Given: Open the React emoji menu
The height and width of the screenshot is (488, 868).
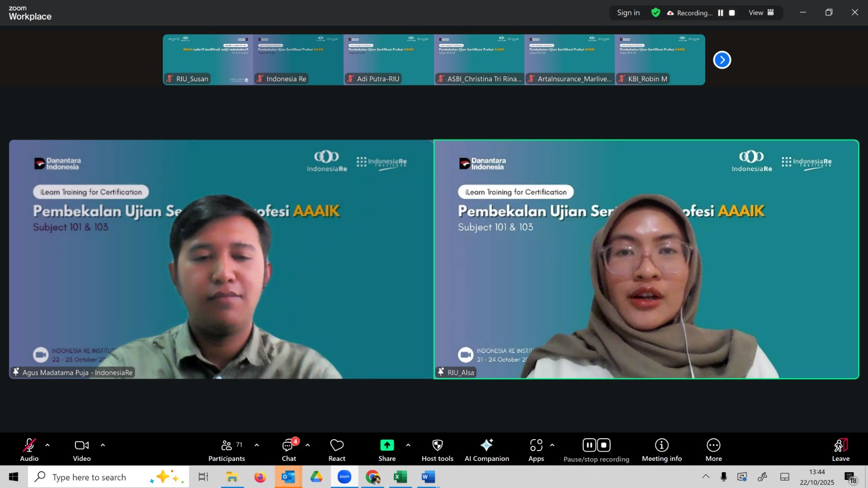Looking at the screenshot, I should pos(336,450).
